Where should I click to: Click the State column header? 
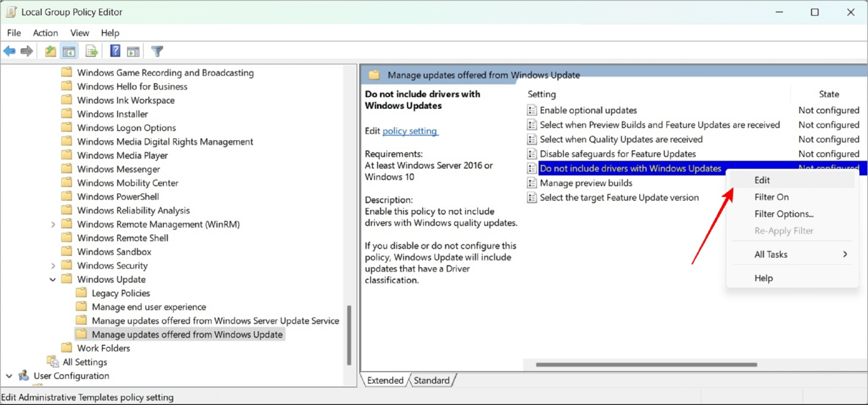[x=829, y=94]
